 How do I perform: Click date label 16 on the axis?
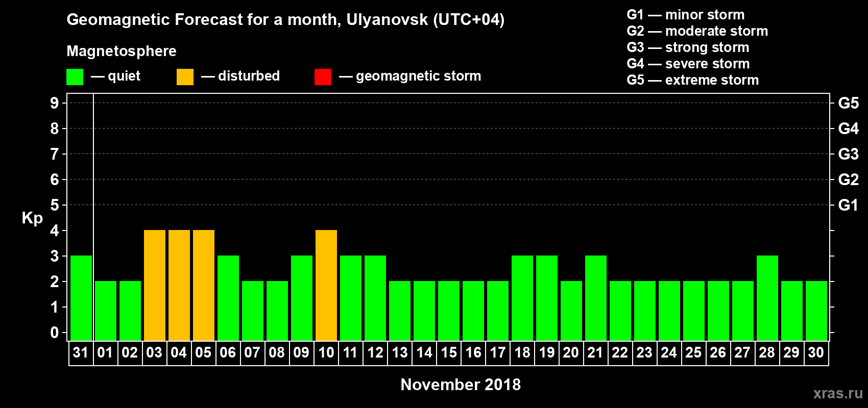473,353
